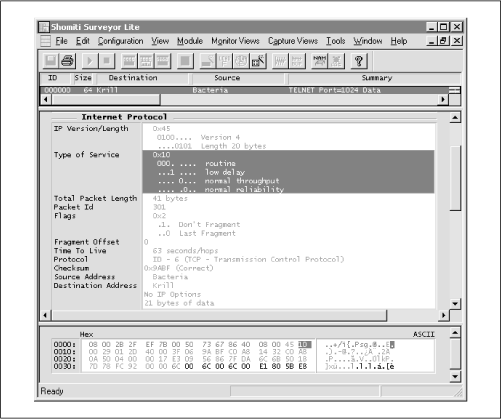Click the help question mark icon
Viewport: 502px width, 420px height.
(x=359, y=61)
